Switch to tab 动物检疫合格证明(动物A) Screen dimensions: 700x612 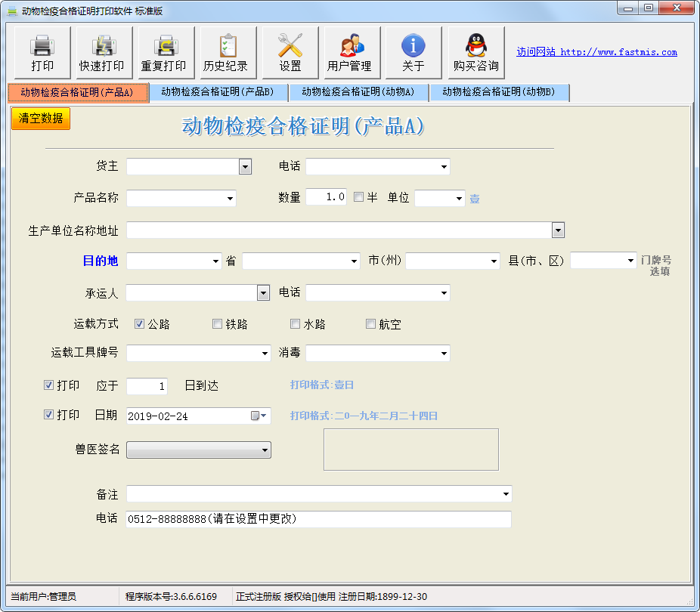(x=358, y=92)
